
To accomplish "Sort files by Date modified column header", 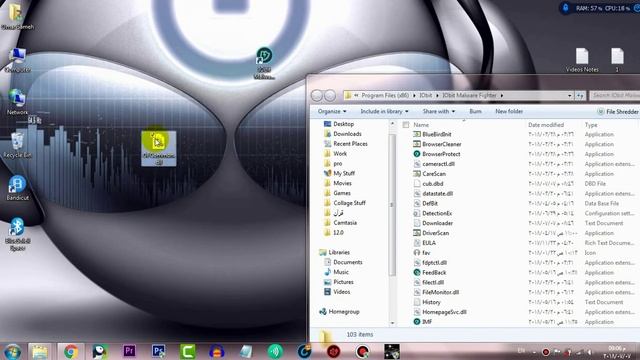I will (x=546, y=125).
